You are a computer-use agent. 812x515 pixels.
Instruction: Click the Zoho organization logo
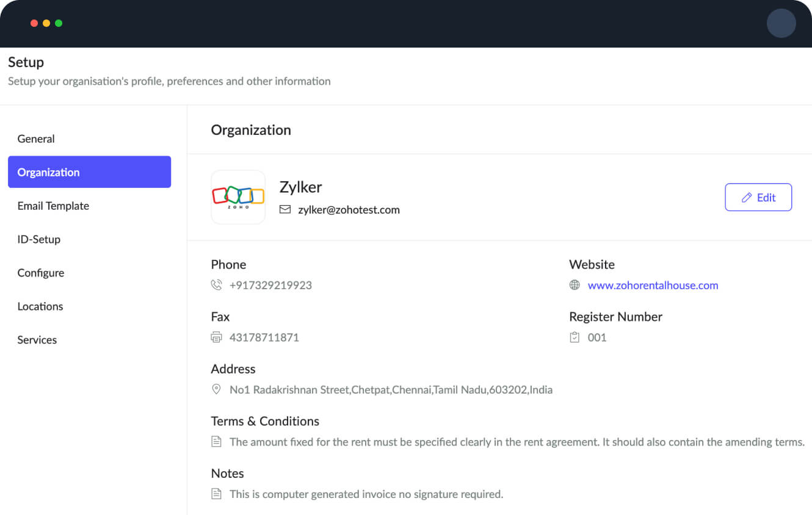[238, 196]
